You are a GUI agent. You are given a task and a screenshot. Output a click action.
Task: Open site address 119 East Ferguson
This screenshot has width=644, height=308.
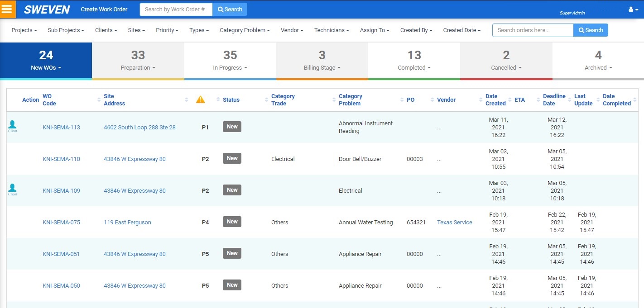pos(127,223)
